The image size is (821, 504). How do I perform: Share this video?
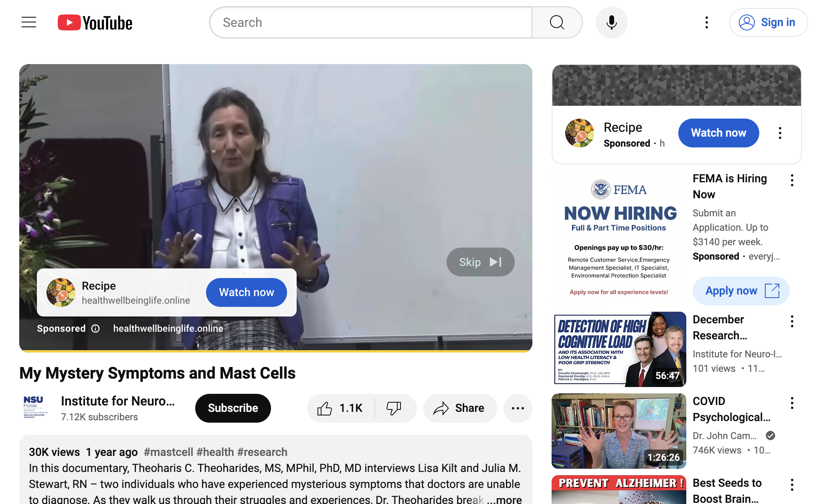(x=460, y=408)
